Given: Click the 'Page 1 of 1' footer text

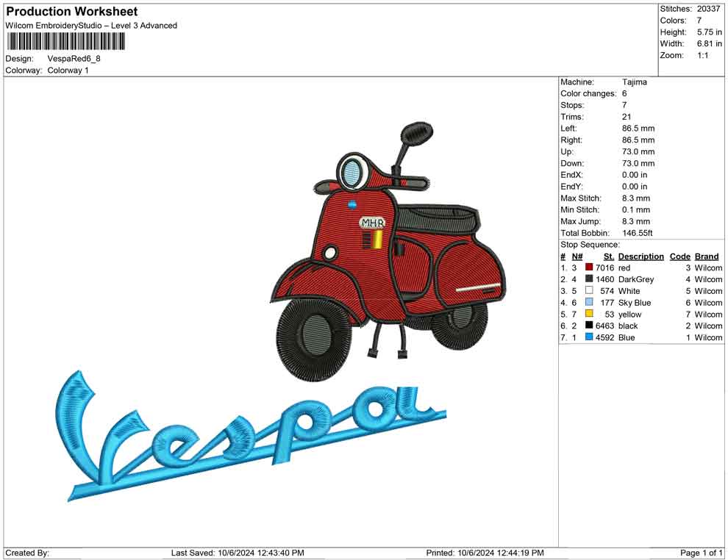Looking at the screenshot, I should click(x=701, y=553).
